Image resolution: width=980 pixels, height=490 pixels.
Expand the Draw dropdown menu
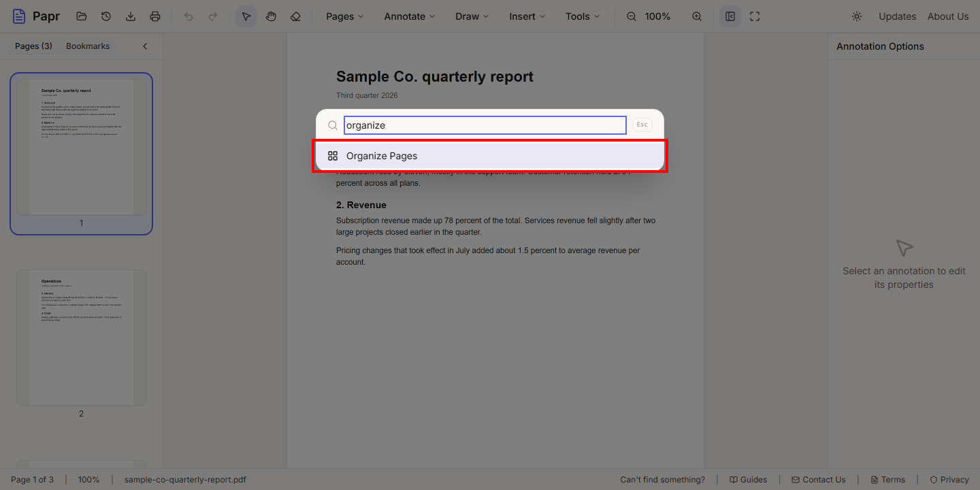click(x=472, y=16)
